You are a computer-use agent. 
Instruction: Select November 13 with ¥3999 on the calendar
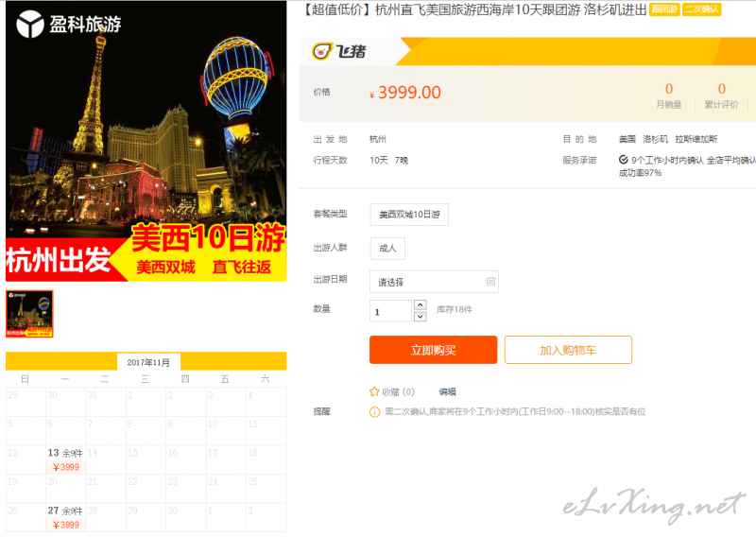click(65, 459)
